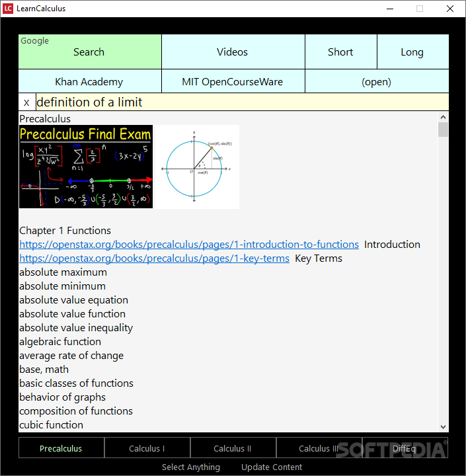The width and height of the screenshot is (466, 476).
Task: Click the (open) button
Action: point(377,81)
